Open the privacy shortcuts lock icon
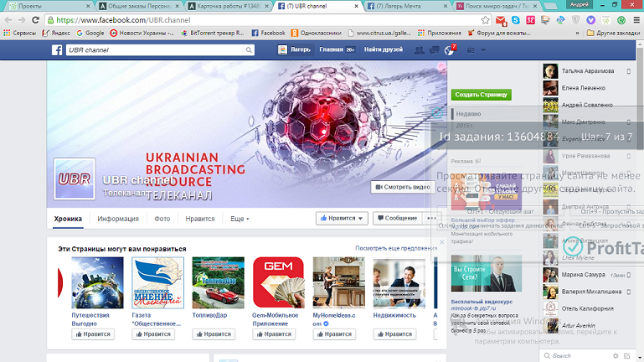This screenshot has width=644, height=362. point(471,49)
